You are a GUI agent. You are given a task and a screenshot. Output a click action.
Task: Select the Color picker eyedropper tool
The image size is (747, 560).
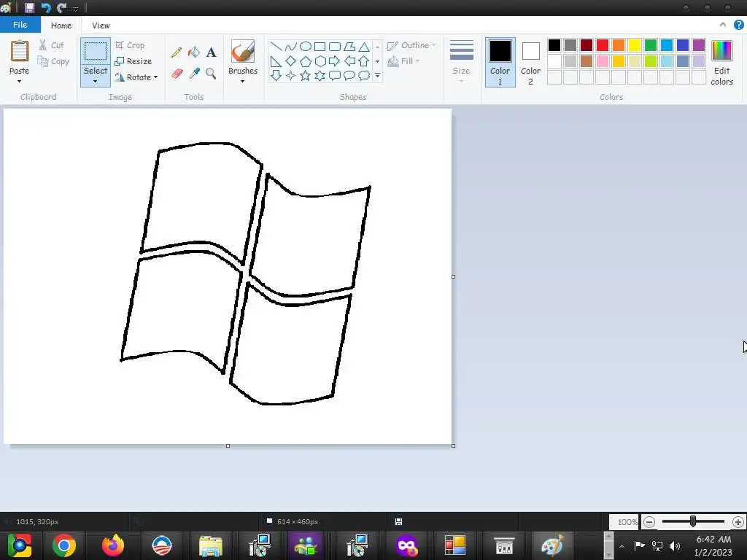click(194, 74)
